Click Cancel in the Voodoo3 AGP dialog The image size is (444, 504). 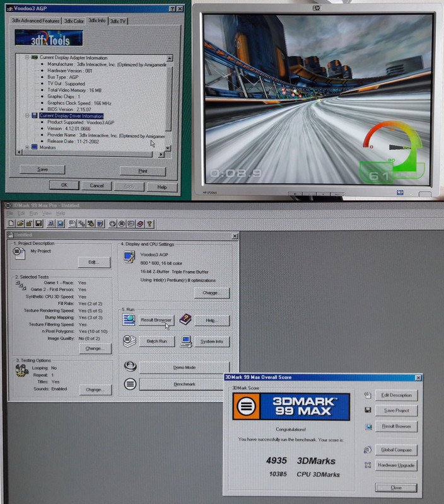point(96,185)
